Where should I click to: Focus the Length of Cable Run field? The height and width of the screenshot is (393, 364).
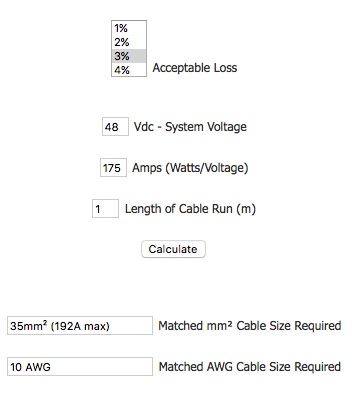105,209
